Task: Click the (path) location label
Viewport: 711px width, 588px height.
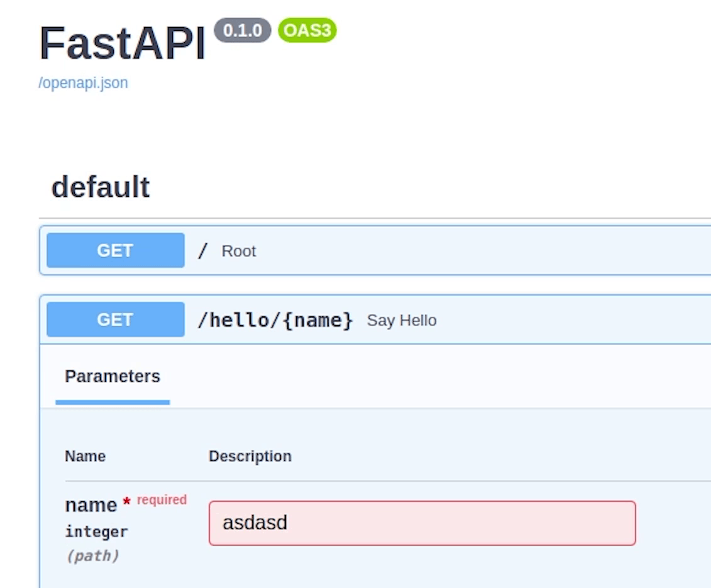Action: [x=92, y=556]
